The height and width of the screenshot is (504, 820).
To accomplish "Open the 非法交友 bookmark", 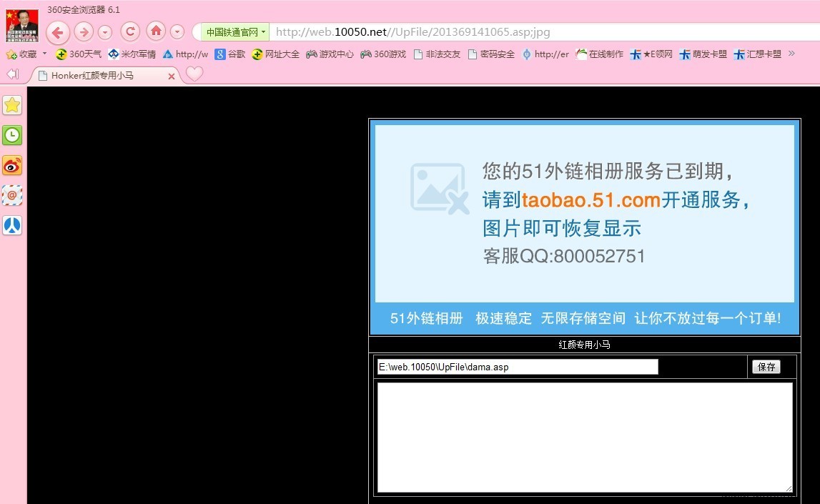I will point(438,54).
